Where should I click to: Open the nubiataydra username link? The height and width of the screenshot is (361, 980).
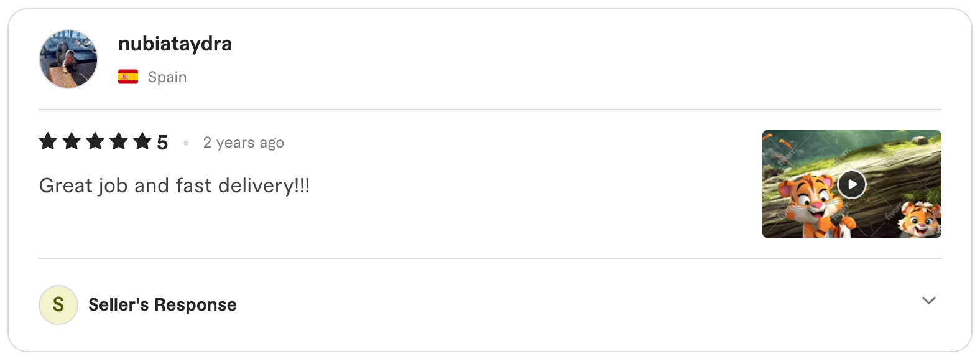pyautogui.click(x=175, y=44)
